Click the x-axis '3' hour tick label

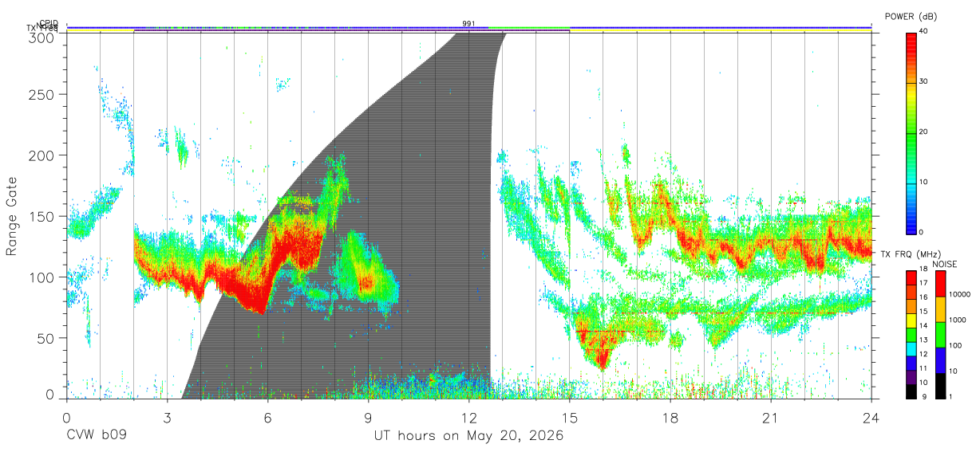coord(167,418)
